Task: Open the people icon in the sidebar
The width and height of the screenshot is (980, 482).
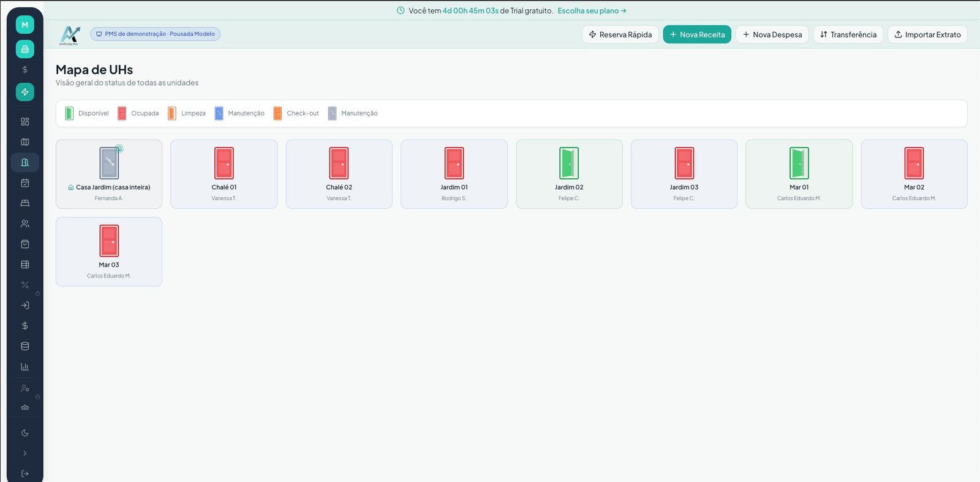Action: coord(24,224)
